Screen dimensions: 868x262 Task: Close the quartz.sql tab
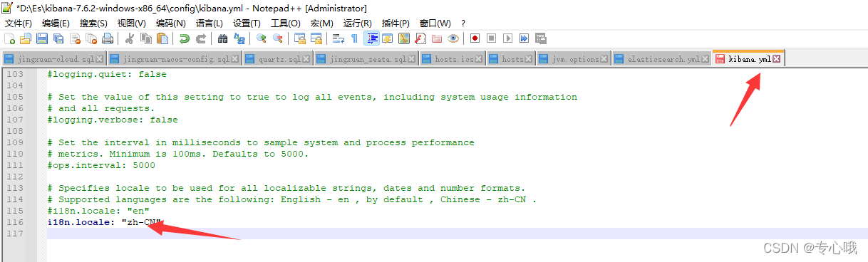[306, 59]
